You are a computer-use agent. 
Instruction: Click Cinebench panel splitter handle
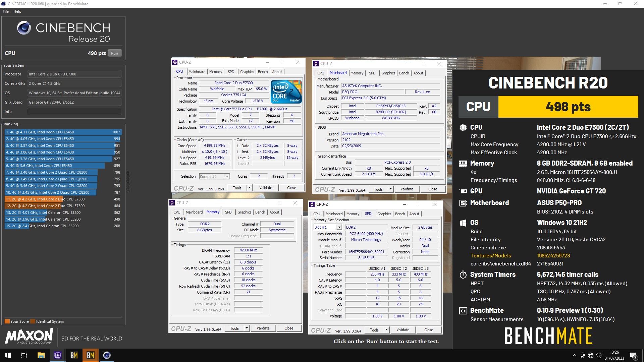128,181
